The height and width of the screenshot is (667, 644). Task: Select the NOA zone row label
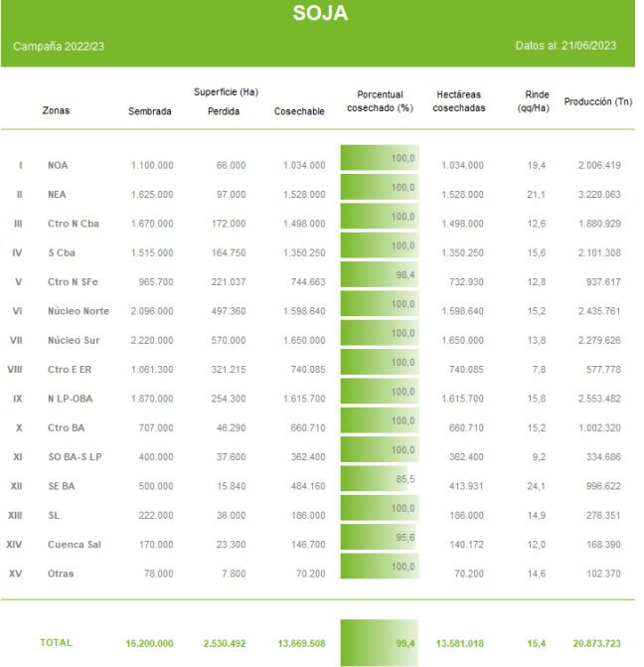pyautogui.click(x=58, y=165)
